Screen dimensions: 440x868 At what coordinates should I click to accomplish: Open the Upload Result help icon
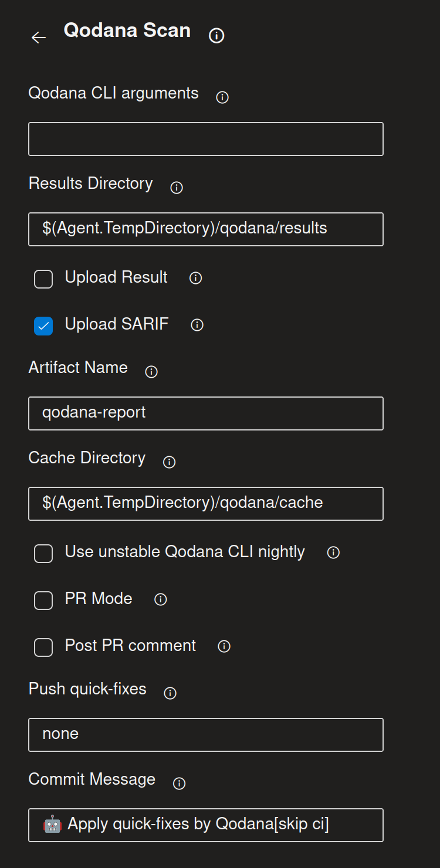pyautogui.click(x=195, y=279)
